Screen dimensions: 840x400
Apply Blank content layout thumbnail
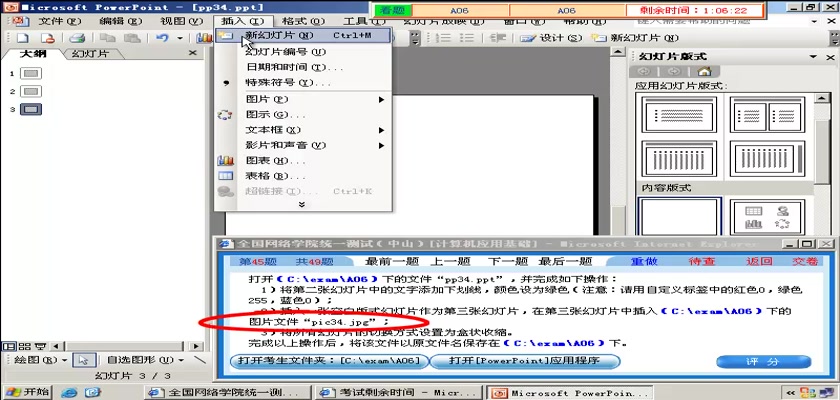(x=679, y=216)
